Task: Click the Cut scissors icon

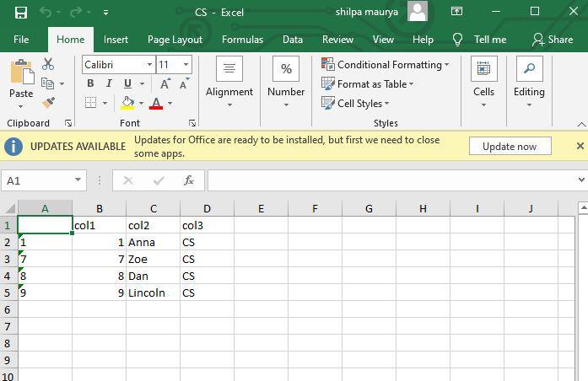Action: (48, 64)
